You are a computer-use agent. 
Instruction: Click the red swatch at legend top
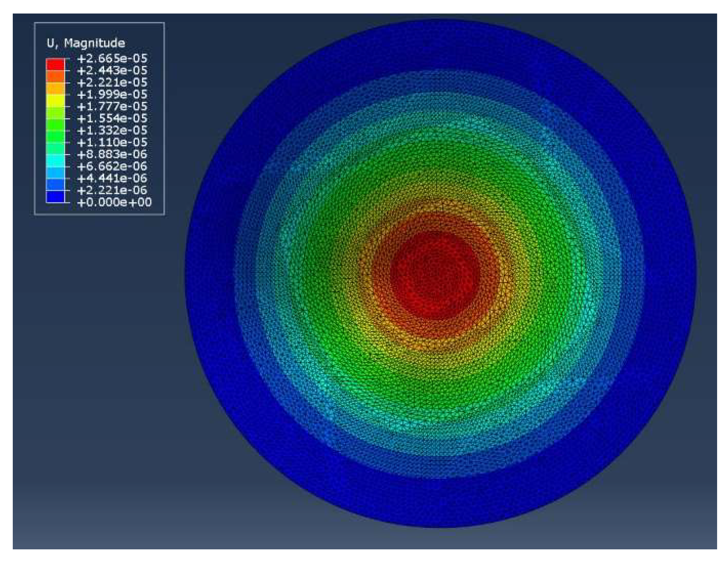[x=55, y=64]
